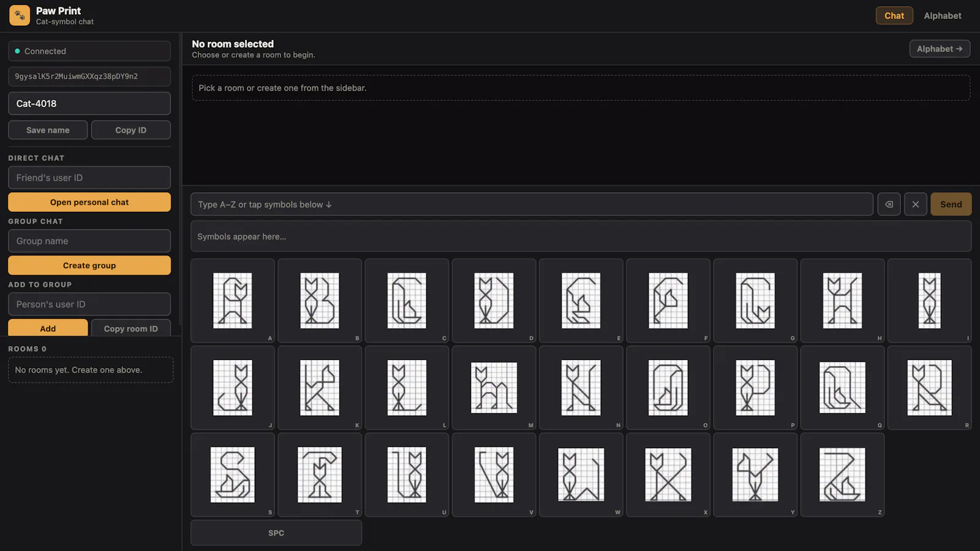Click Copy ID button

point(131,130)
